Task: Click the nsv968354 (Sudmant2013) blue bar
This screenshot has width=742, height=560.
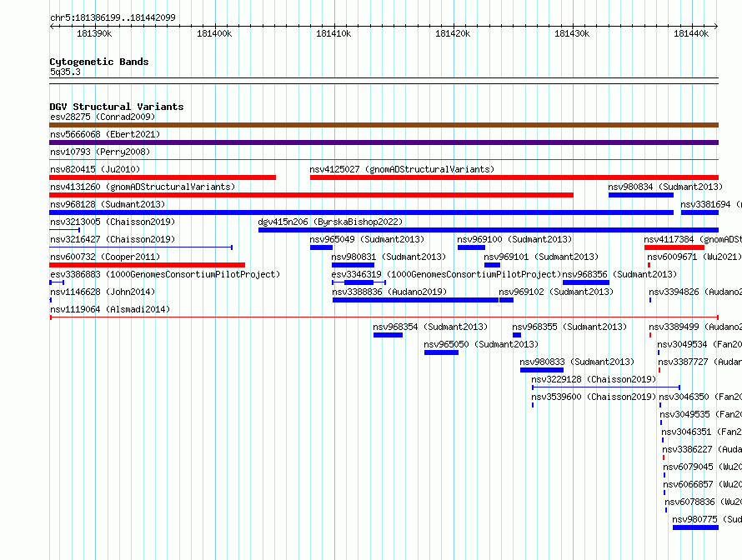Action: coord(388,335)
